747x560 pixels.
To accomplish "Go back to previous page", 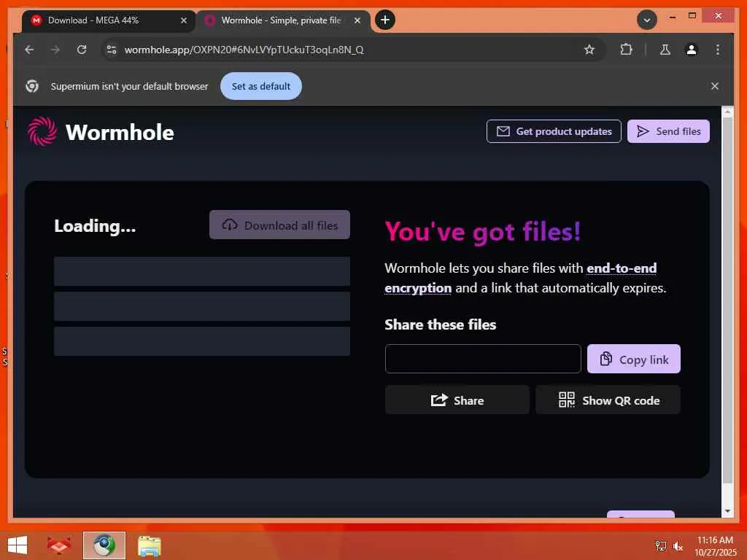I will [x=29, y=50].
